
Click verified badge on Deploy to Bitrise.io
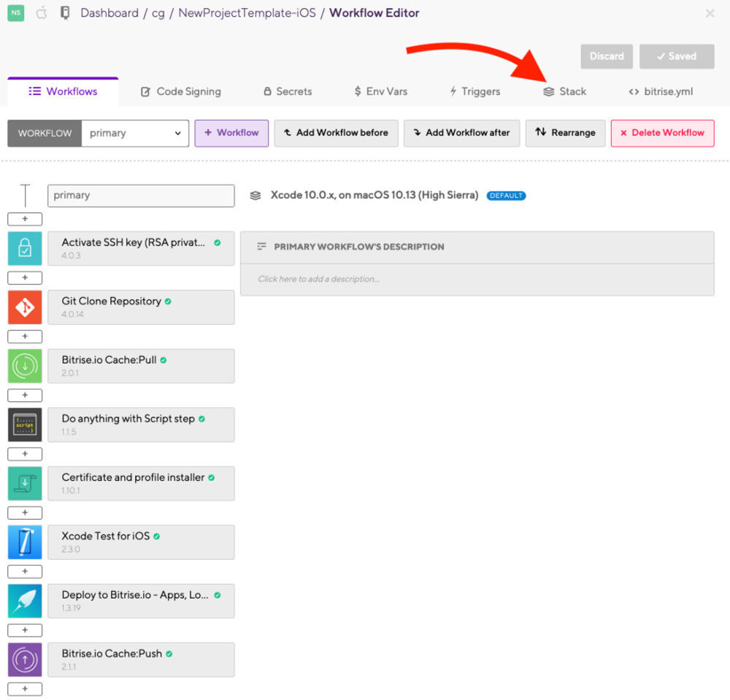pyautogui.click(x=217, y=596)
